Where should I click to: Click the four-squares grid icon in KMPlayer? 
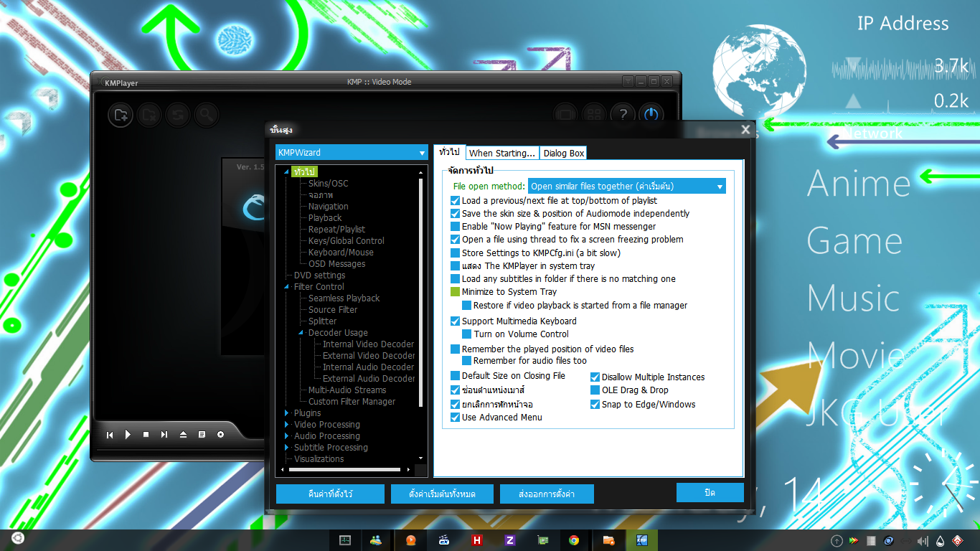594,114
